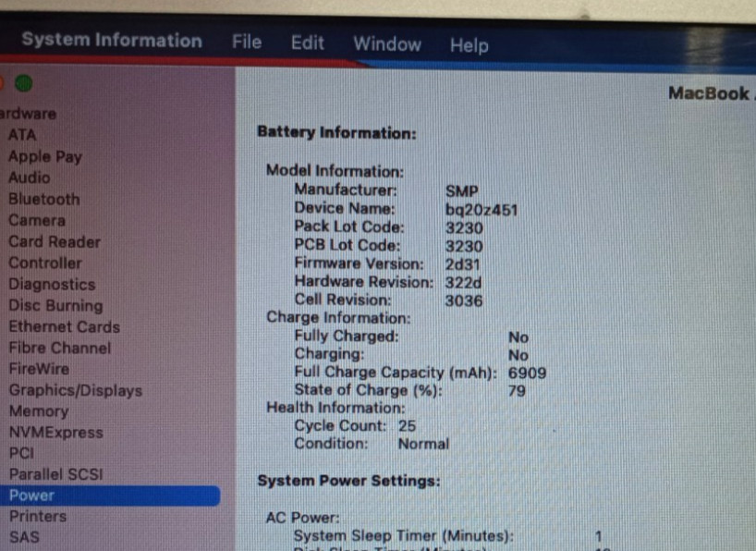Click the Manufacturer value SMP

462,191
